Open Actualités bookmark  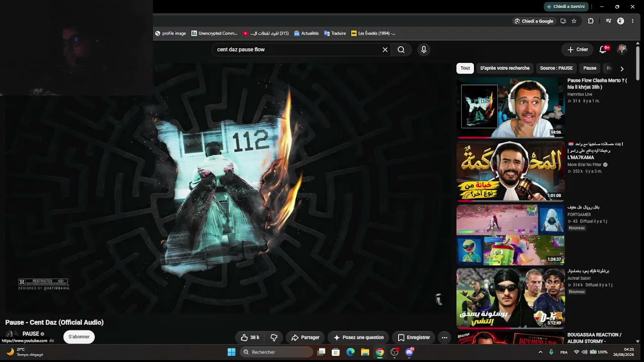[306, 33]
